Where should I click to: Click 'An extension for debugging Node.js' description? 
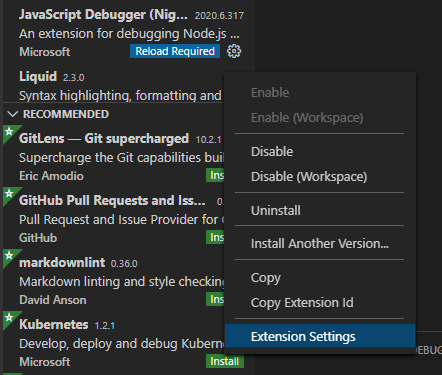pyautogui.click(x=129, y=34)
